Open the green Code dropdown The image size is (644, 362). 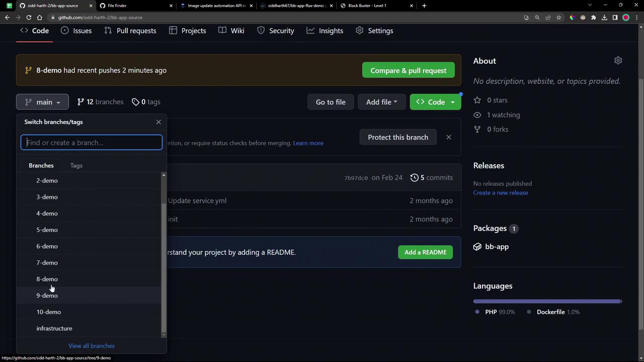coord(435,102)
